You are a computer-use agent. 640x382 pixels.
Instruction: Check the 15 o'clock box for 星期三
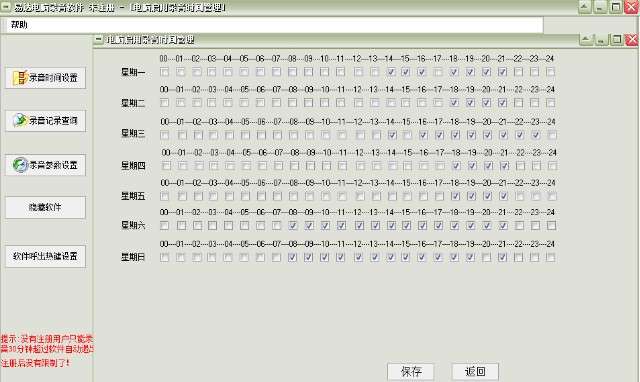click(x=407, y=135)
